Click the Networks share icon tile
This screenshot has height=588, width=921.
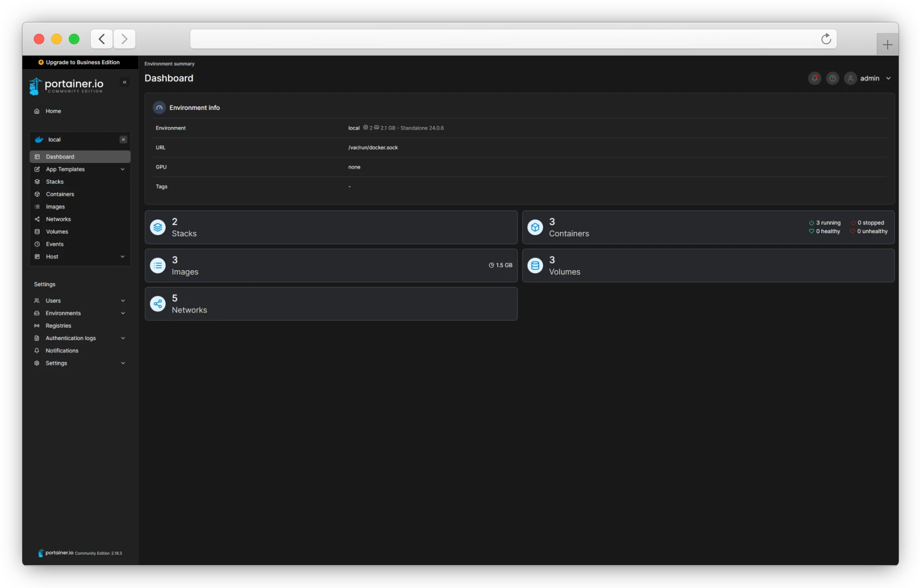(x=158, y=304)
